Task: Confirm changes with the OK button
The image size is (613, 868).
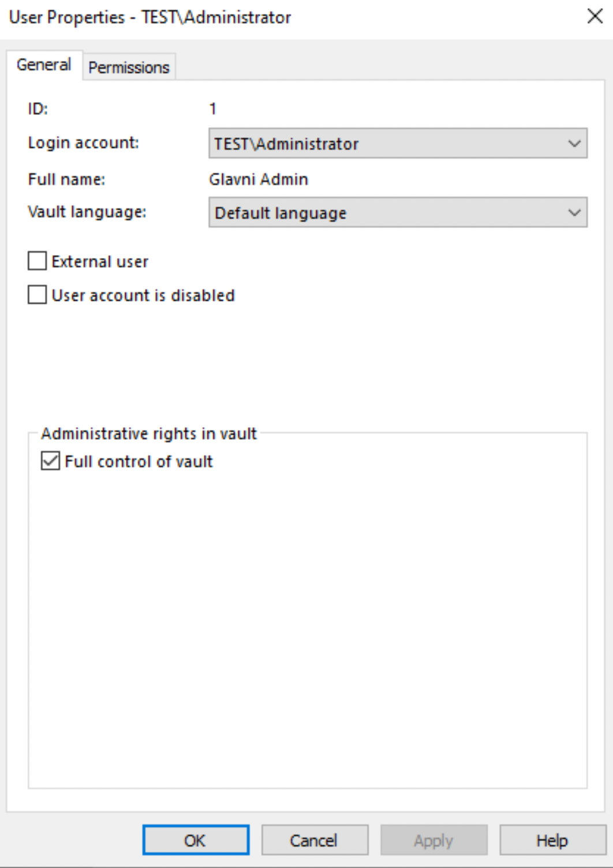Action: pyautogui.click(x=196, y=840)
